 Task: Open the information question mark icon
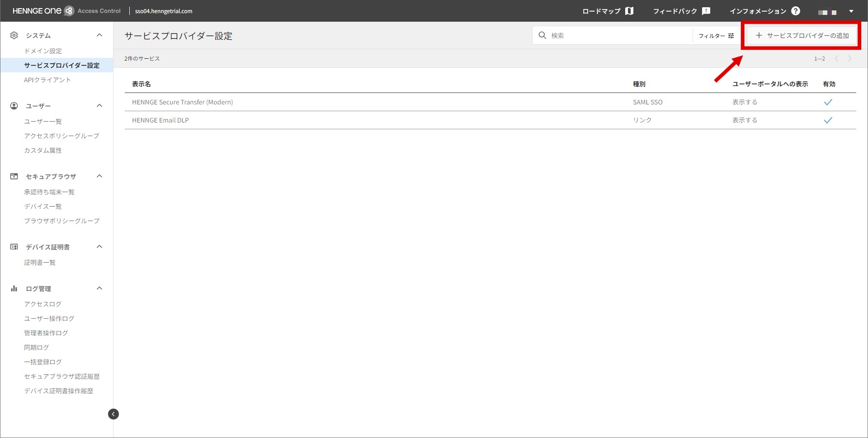click(x=796, y=11)
